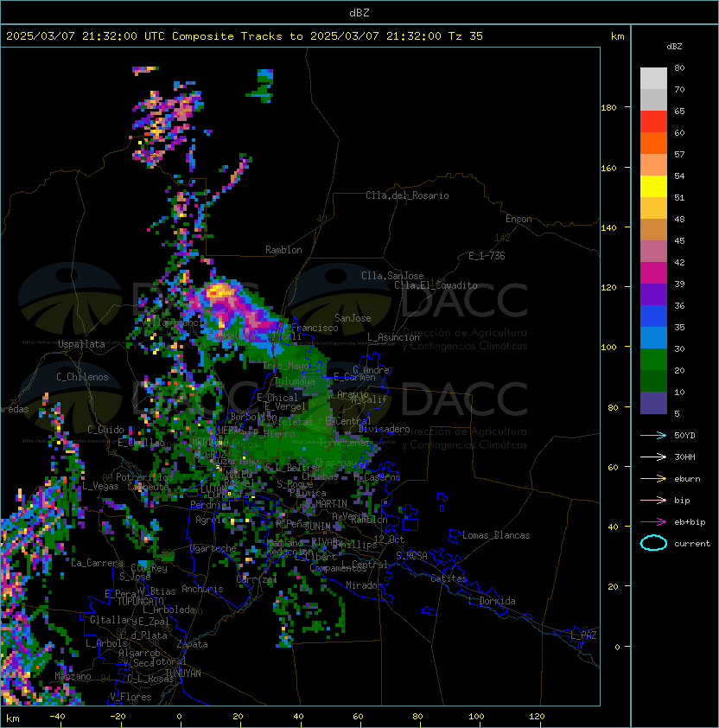
Task: Click the 'Clla.SanJose' map label
Action: pyautogui.click(x=392, y=276)
